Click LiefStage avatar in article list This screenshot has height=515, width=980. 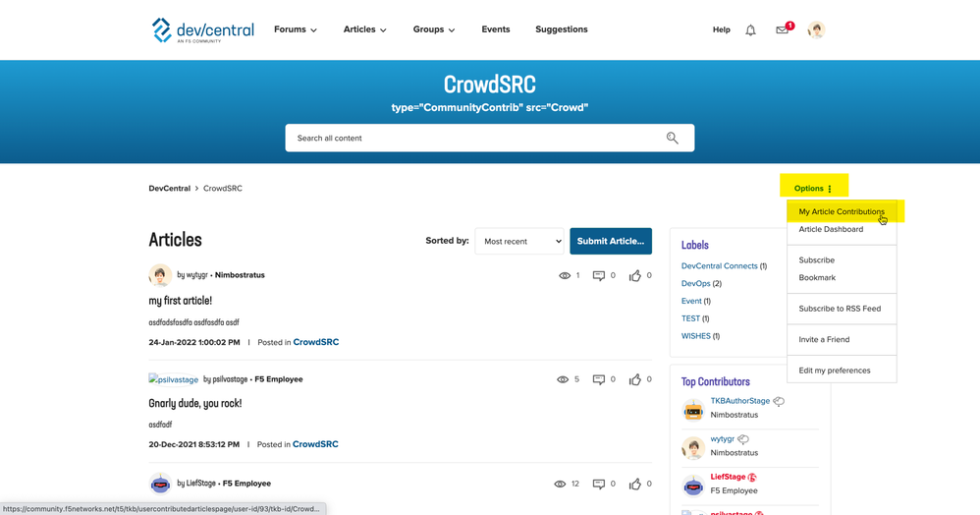160,484
